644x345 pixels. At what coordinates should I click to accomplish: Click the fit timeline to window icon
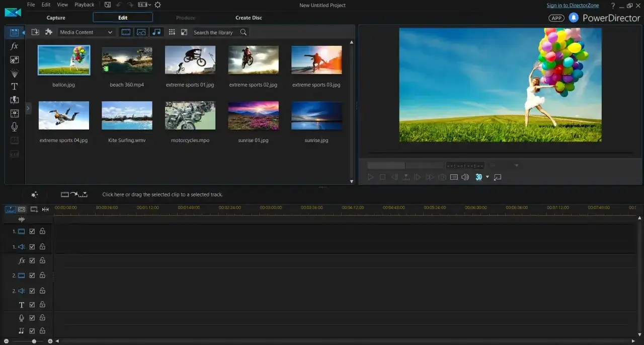(45, 209)
